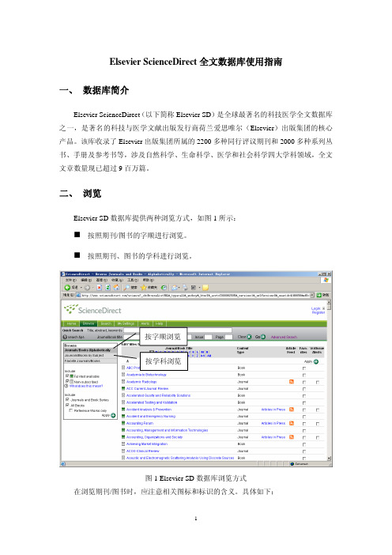Click the question mark icon beside search tips
Viewport: 392px width, 555px height.
point(65,337)
